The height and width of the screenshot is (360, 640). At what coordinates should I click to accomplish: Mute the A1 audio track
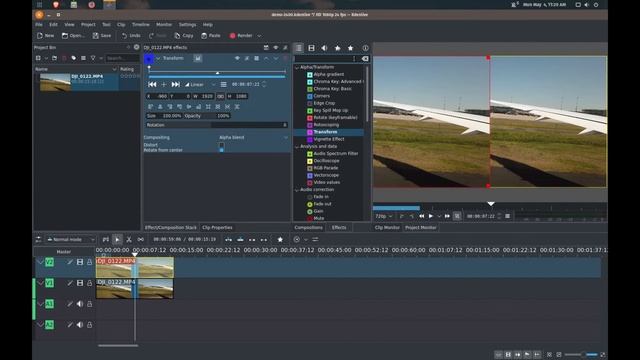coord(80,304)
